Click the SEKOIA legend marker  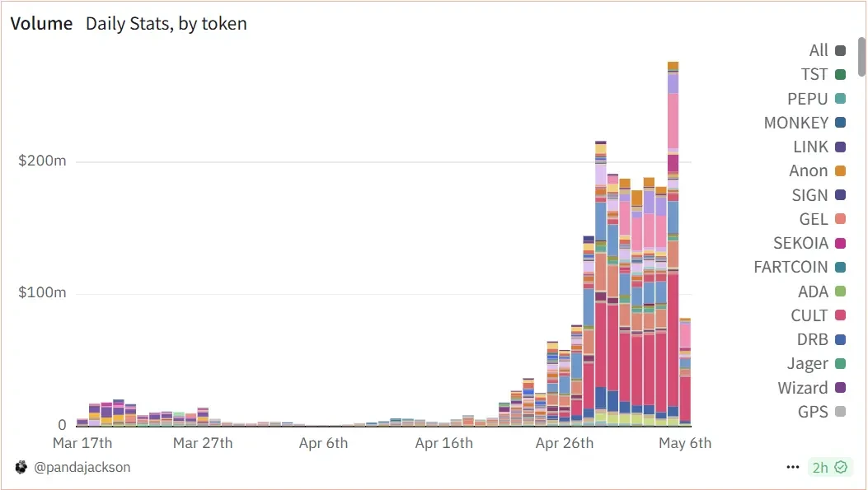pyautogui.click(x=840, y=243)
